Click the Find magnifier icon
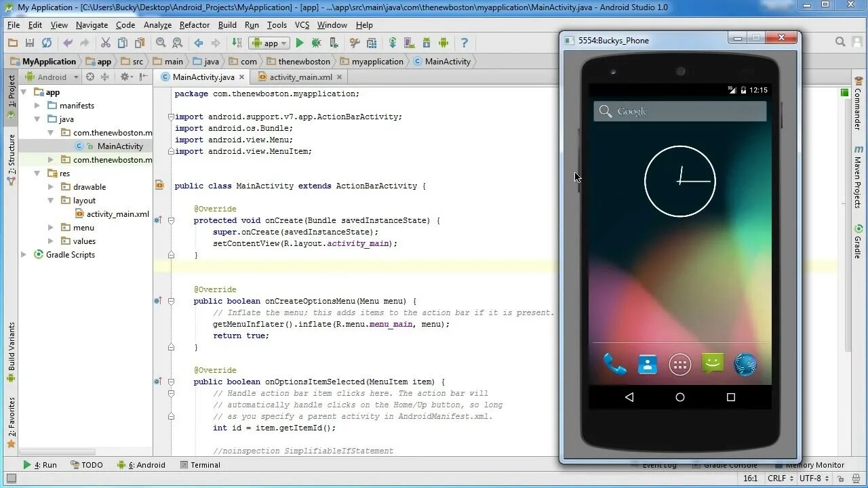868x488 pixels. [x=161, y=43]
